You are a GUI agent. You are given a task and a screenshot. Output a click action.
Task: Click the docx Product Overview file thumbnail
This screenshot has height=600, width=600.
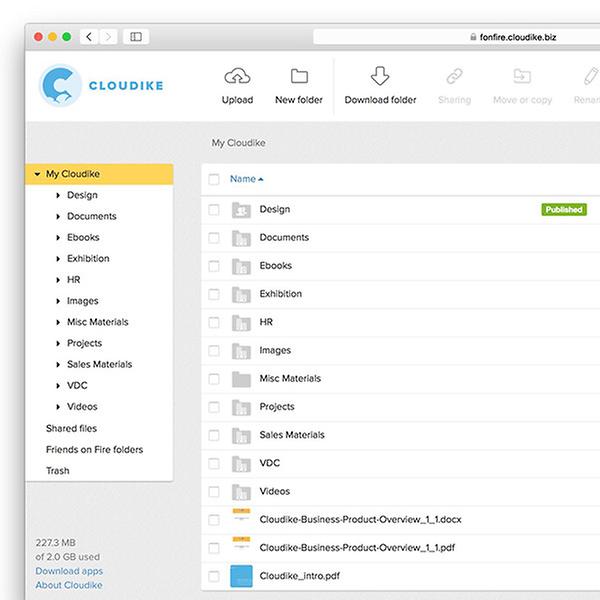241,515
